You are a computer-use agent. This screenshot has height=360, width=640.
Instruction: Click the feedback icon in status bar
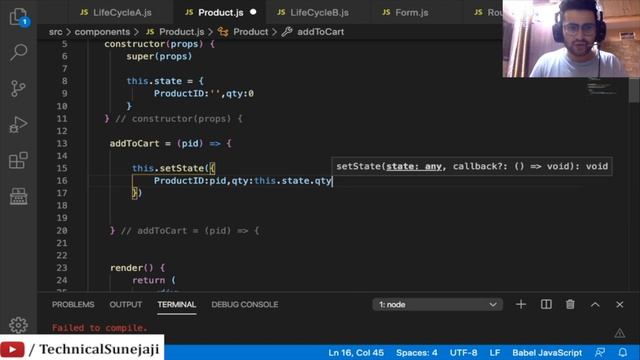(600, 352)
